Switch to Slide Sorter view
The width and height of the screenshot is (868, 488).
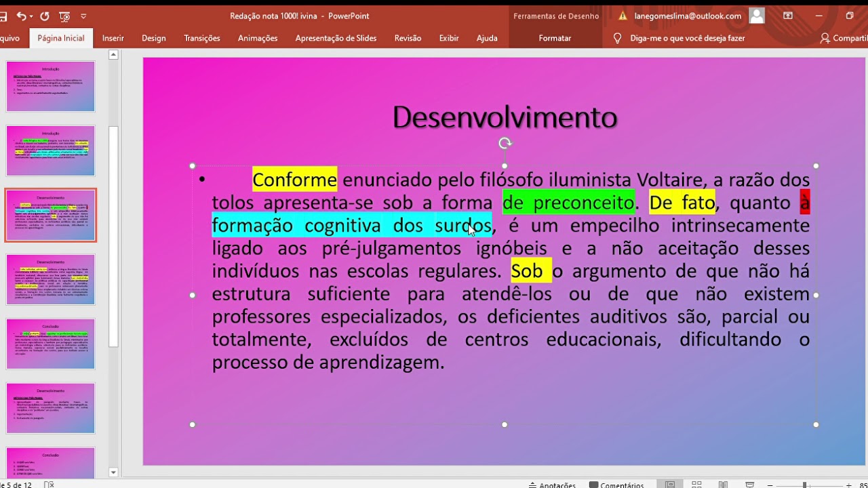(x=696, y=485)
